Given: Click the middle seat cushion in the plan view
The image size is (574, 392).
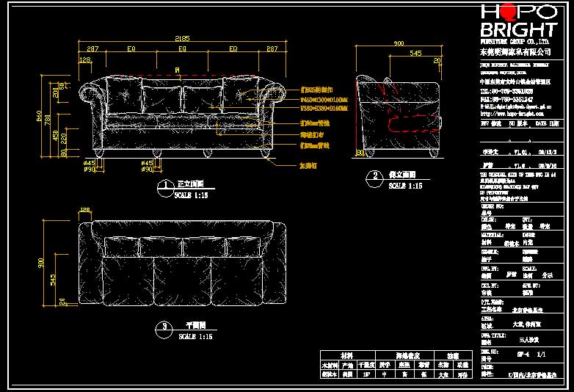Looking at the screenshot, I should click(182, 280).
